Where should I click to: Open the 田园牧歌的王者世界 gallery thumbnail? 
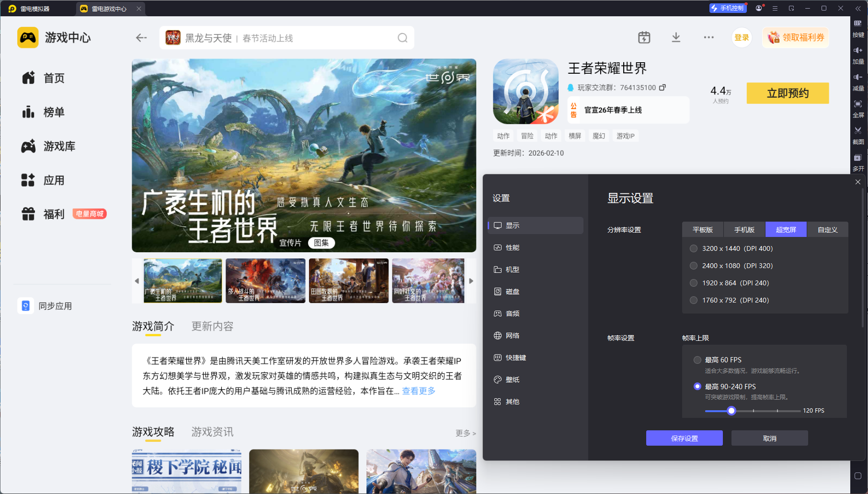[x=349, y=281]
